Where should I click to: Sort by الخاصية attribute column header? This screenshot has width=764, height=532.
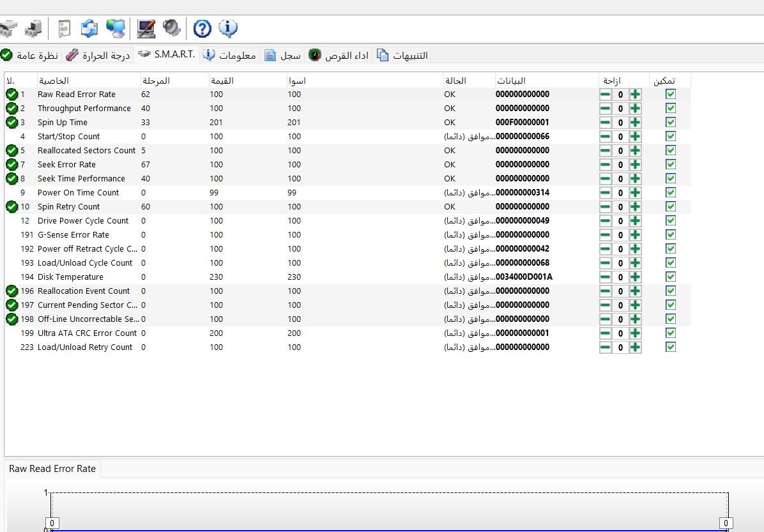[x=89, y=80]
